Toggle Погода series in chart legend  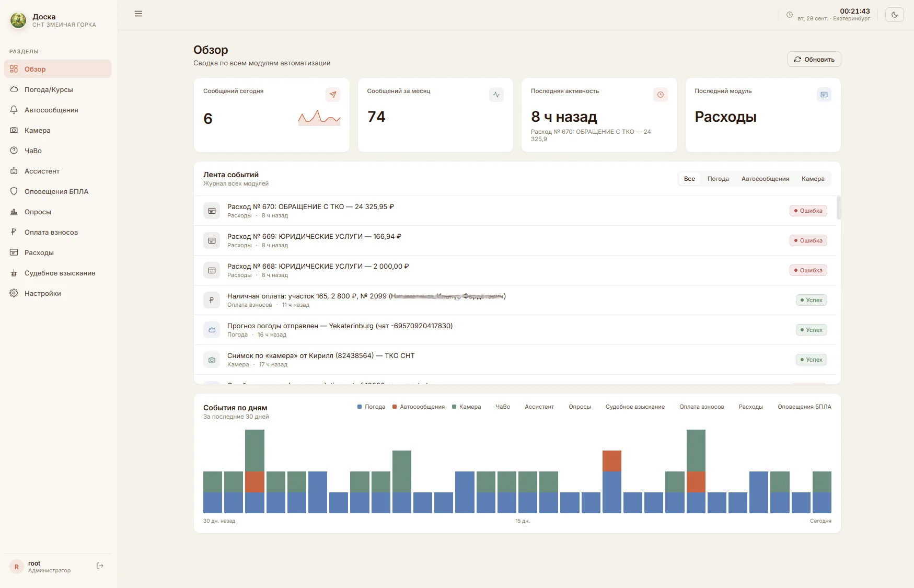(371, 407)
